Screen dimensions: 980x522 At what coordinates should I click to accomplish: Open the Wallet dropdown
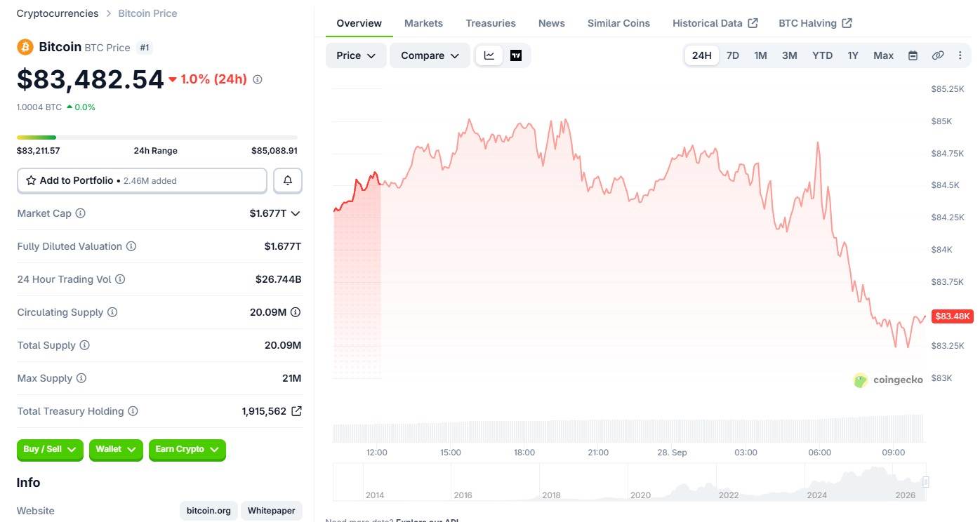pyautogui.click(x=116, y=450)
